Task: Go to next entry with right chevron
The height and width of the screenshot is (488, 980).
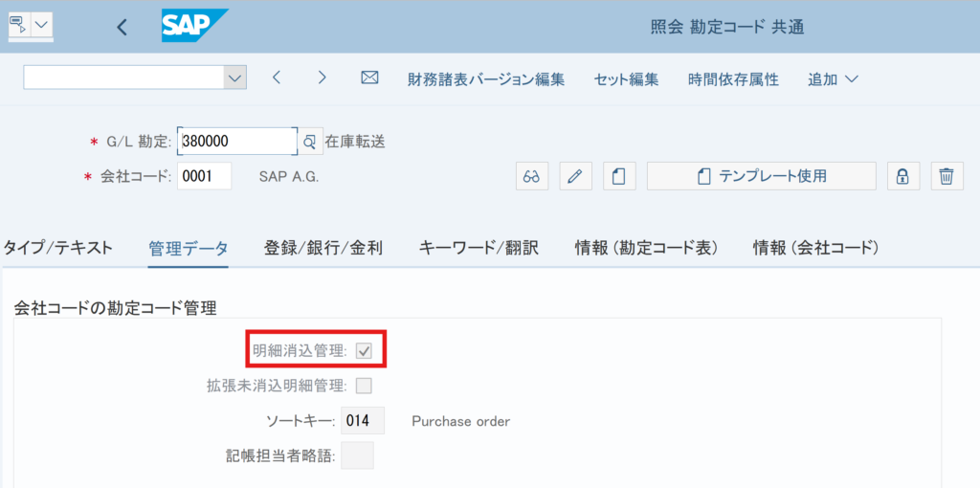Action: [x=323, y=78]
